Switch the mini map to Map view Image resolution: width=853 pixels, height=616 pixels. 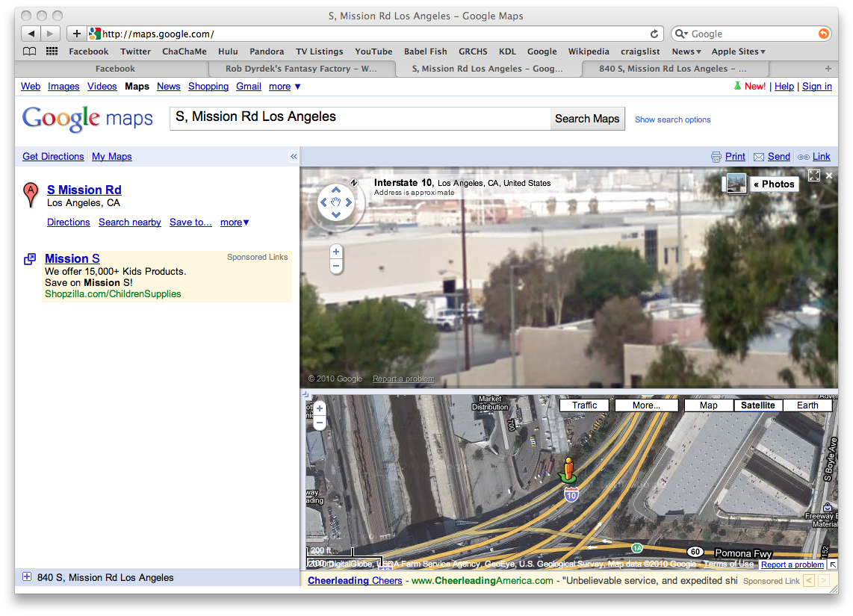[707, 405]
